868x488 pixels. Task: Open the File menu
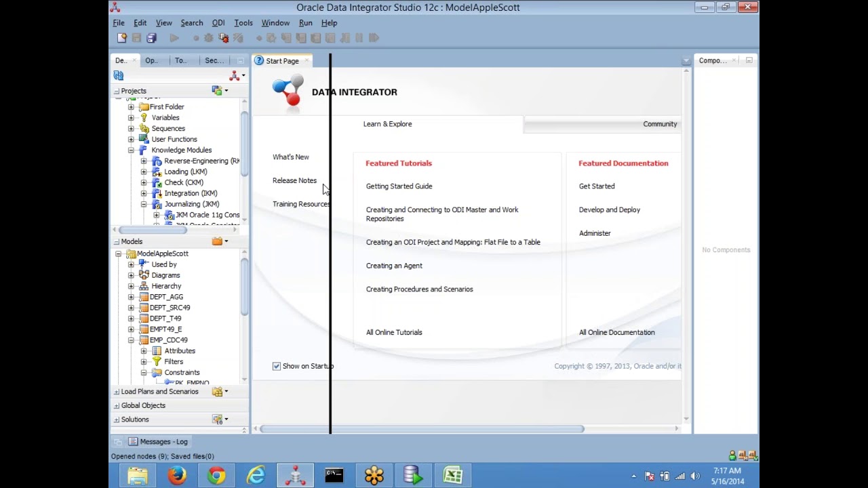119,23
